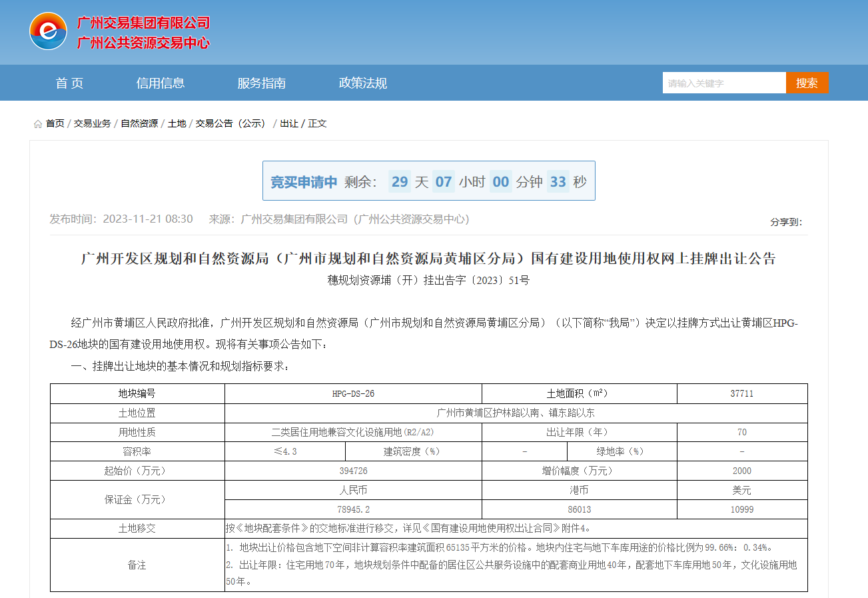The height and width of the screenshot is (598, 868).
Task: Click the 分享到 share label
Action: (786, 222)
